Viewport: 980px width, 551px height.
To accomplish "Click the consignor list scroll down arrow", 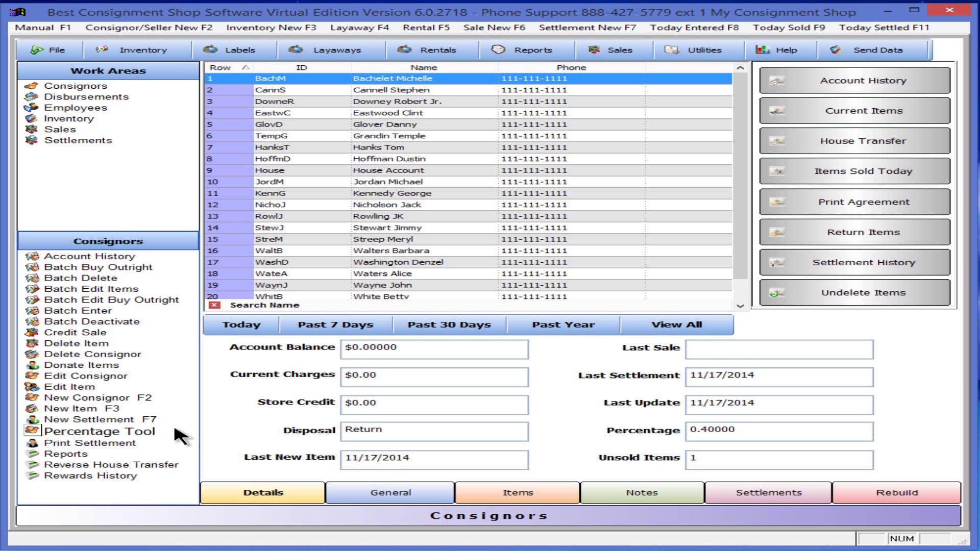I will coord(740,306).
